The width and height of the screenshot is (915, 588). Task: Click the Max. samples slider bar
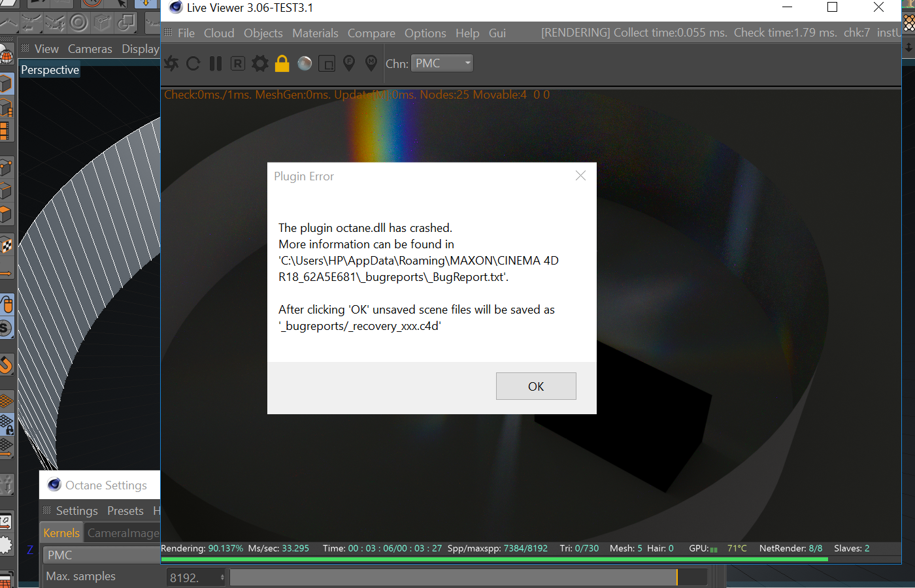tap(468, 578)
